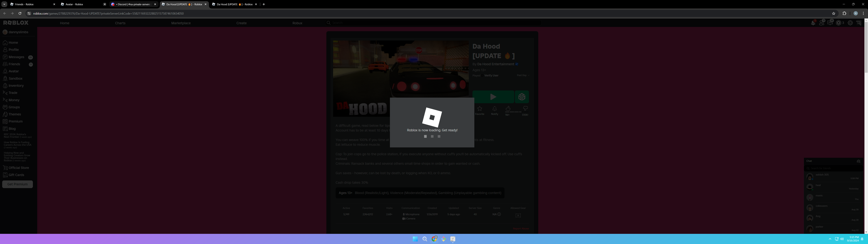Expand the Past Day dropdown
This screenshot has width=868, height=244.
click(x=523, y=76)
